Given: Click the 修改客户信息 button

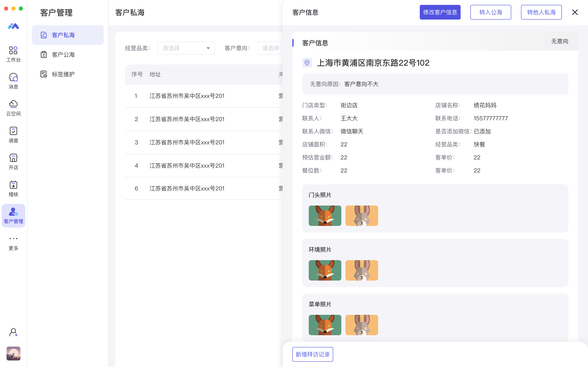Looking at the screenshot, I should pos(440,12).
